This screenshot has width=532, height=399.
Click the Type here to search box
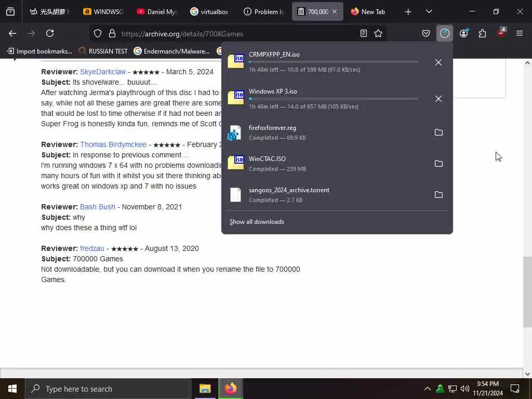(108, 389)
